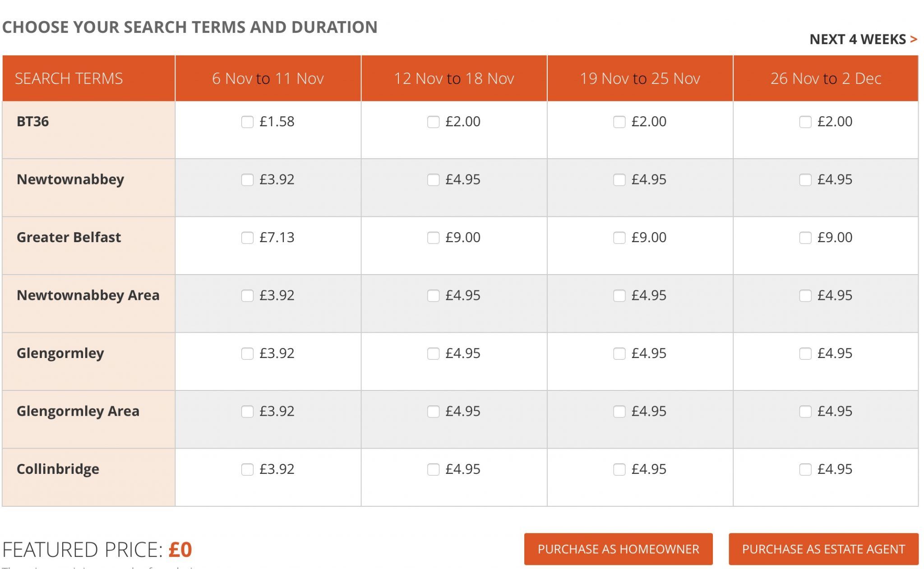Screen dimensions: 924x569
Task: Enable Newtownabbey Area checkbox for 19 Nov week
Action: pyautogui.click(x=619, y=296)
